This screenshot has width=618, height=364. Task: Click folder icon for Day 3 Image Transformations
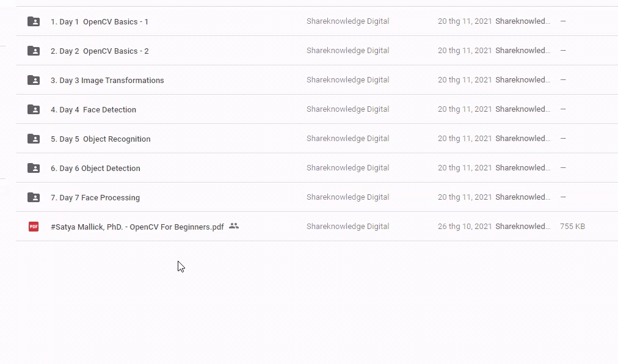[34, 80]
